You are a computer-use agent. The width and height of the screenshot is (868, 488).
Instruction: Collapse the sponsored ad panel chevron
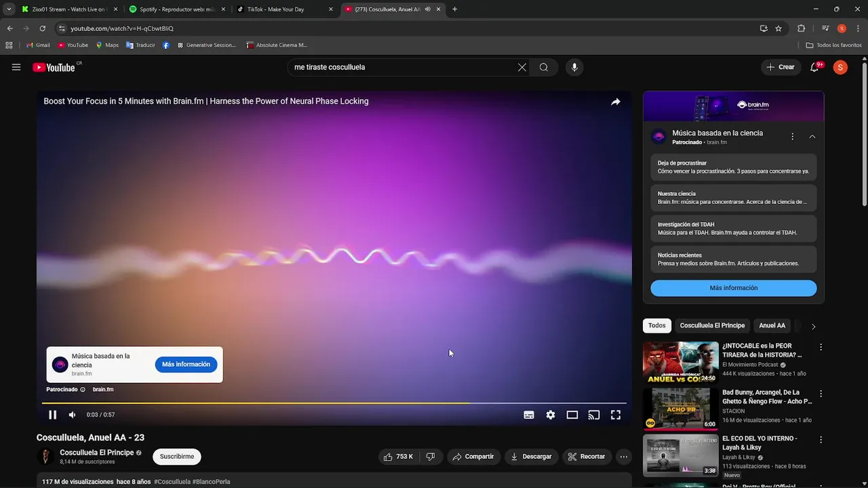point(812,137)
